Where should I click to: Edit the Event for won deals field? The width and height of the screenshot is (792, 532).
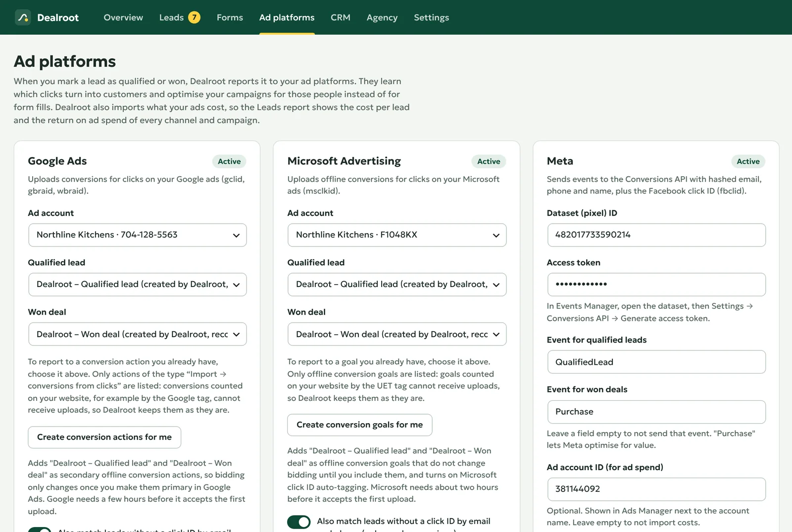pos(656,412)
